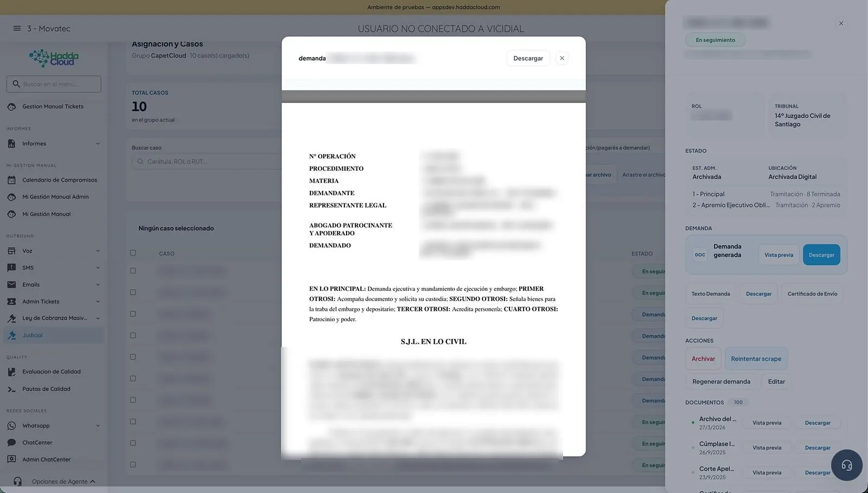This screenshot has width=868, height=493.
Task: Click the Judicial gavel icon
Action: click(11, 336)
